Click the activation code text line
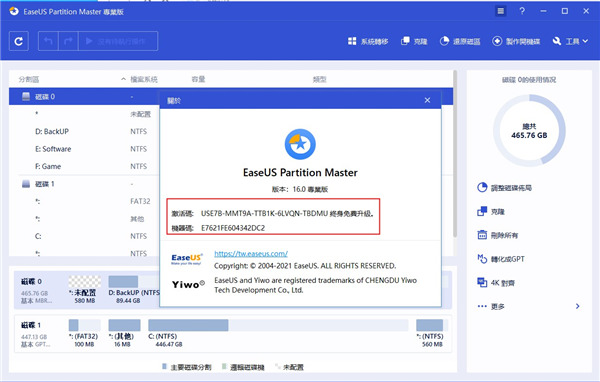This screenshot has width=600, height=382. 272,214
